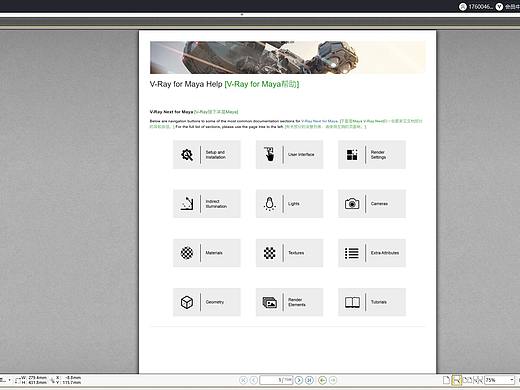
Task: Click the Lights bulb icon
Action: coord(269,204)
